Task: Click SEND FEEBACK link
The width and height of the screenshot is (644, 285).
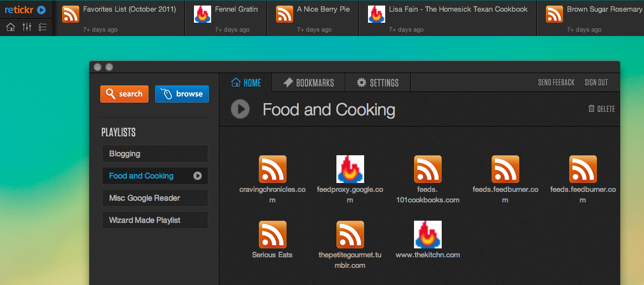Action: 556,83
